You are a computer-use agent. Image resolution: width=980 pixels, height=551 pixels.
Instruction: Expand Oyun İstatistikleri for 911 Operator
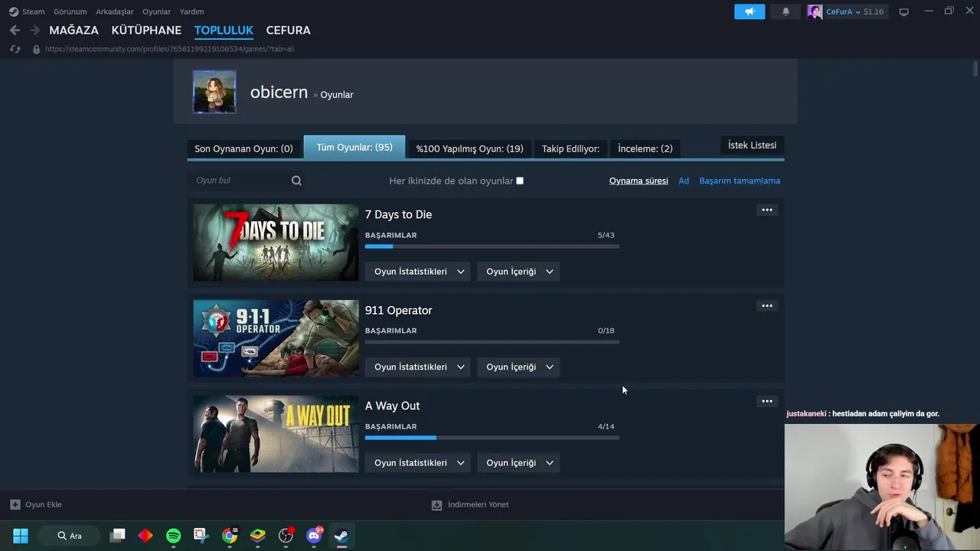(x=418, y=367)
